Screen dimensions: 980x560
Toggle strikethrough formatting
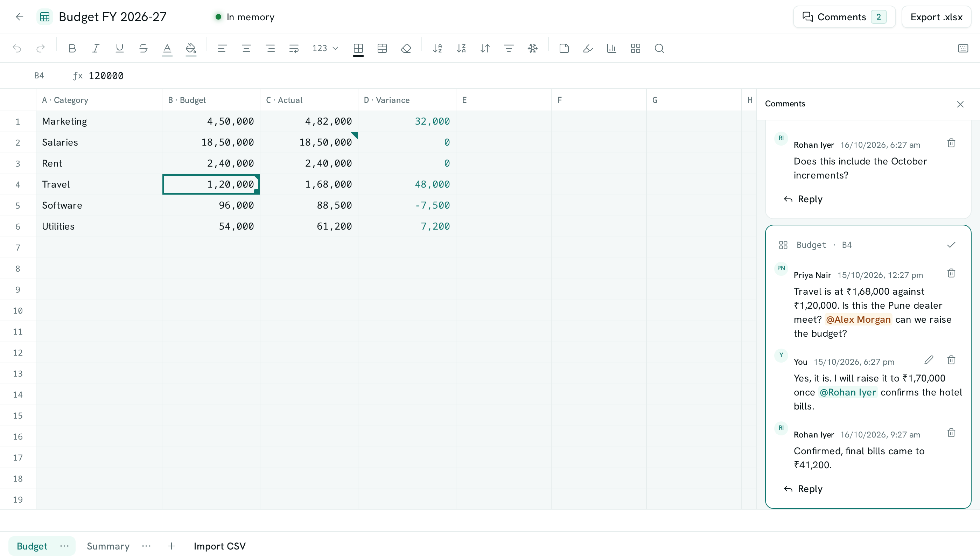143,48
